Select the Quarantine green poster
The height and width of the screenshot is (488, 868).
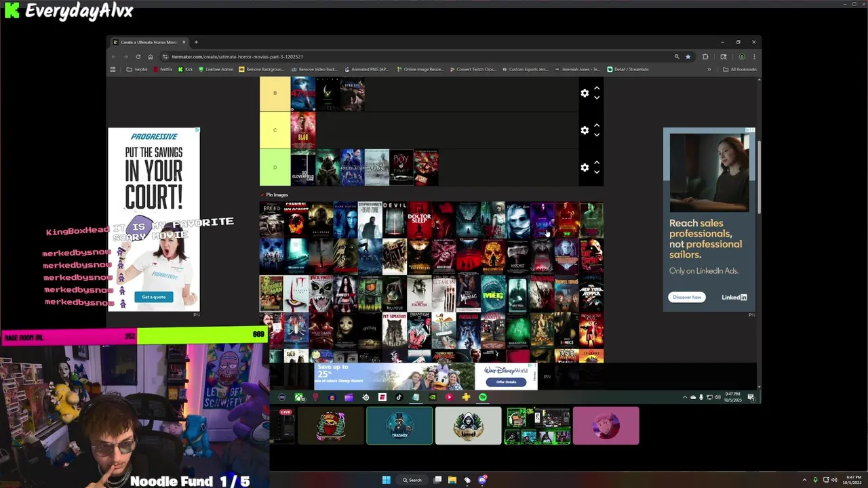click(517, 329)
